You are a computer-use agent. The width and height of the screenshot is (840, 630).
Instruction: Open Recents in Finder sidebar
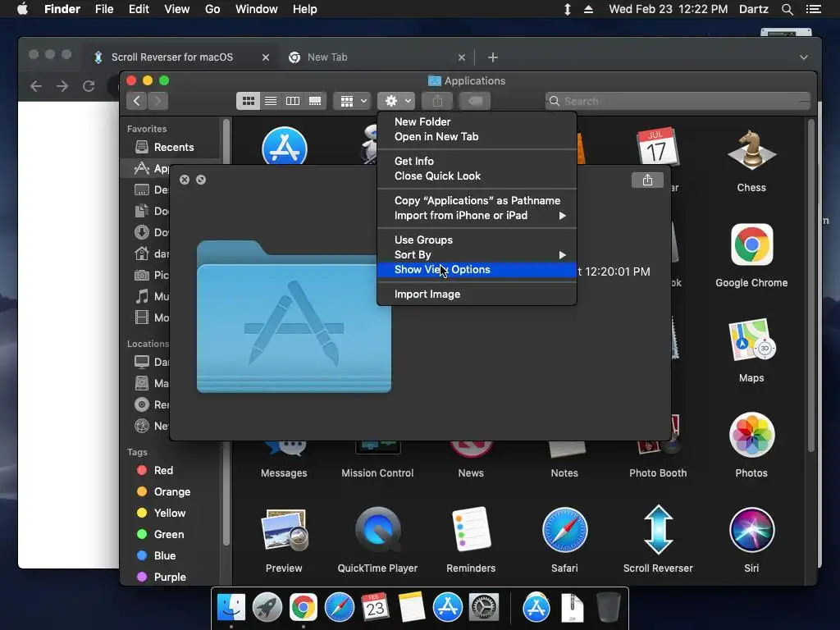coord(173,148)
